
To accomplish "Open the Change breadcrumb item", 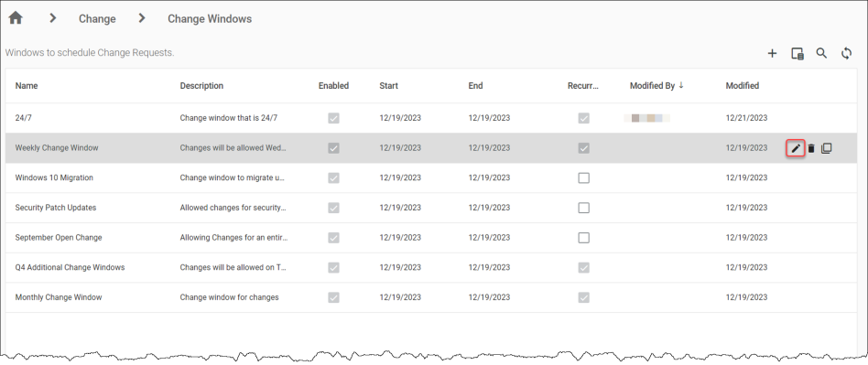I will [x=97, y=19].
